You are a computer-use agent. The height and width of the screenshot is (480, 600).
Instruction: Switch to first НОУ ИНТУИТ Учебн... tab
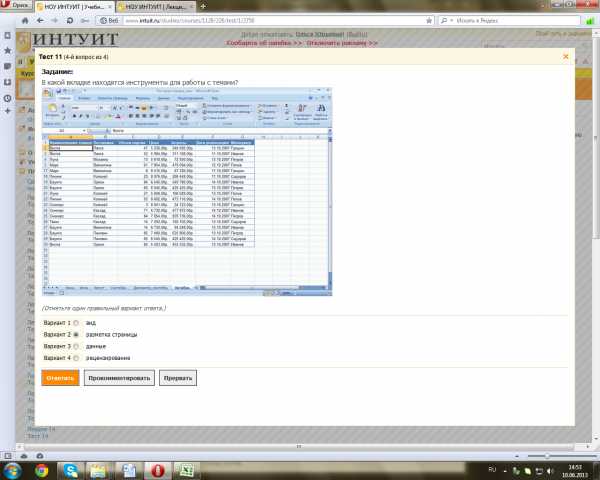tap(72, 7)
